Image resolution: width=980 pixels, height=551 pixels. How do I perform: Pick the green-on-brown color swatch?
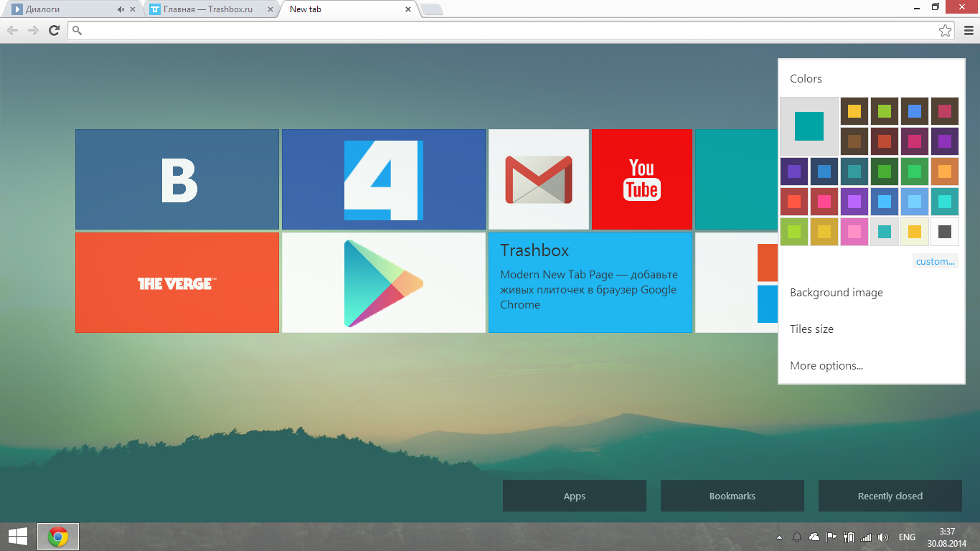coord(885,111)
